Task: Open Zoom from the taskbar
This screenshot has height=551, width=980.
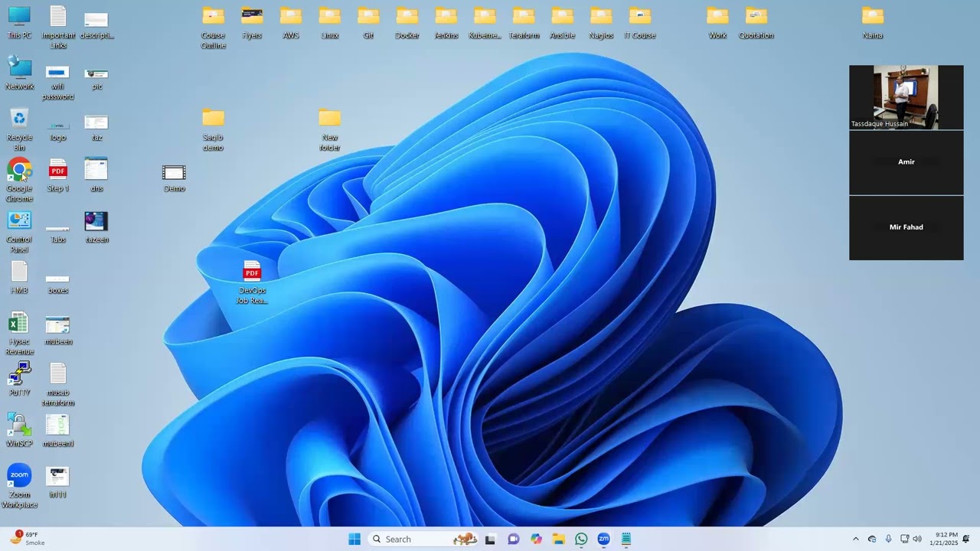Action: pos(603,539)
